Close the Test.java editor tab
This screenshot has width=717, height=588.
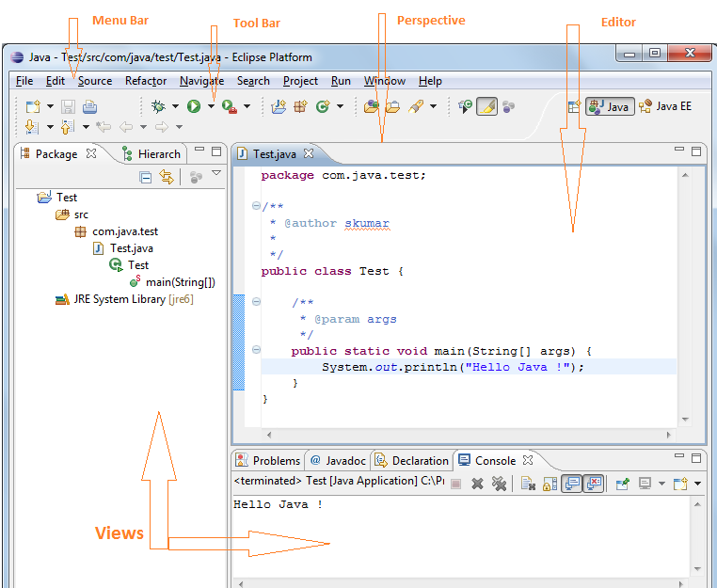[310, 153]
